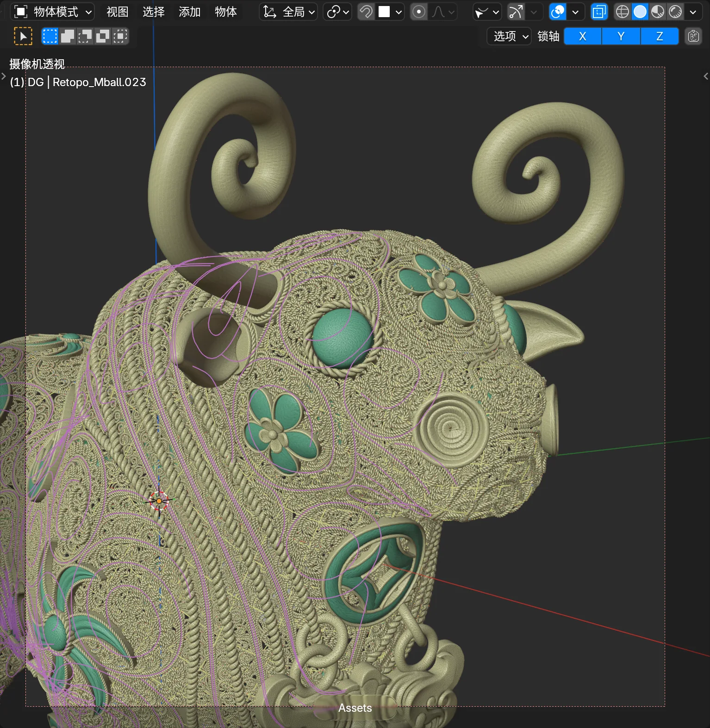Choose the Invert selection mode icon
This screenshot has height=728, width=710.
[x=102, y=36]
